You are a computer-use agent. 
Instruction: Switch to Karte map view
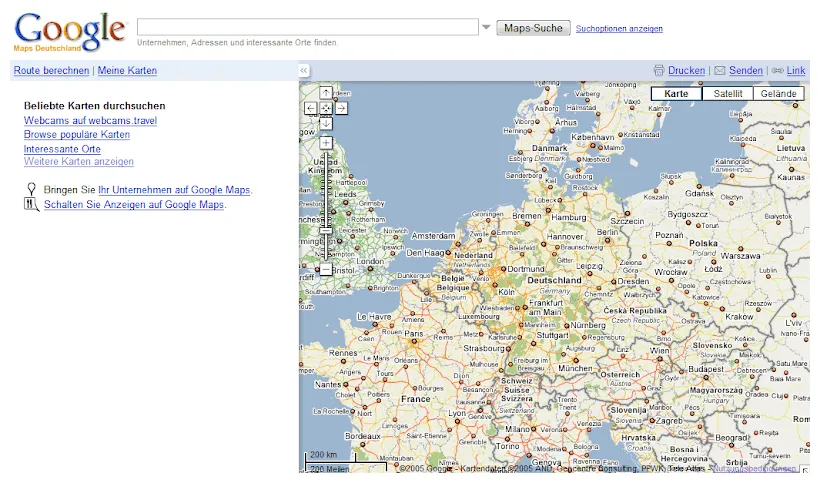[x=676, y=94]
